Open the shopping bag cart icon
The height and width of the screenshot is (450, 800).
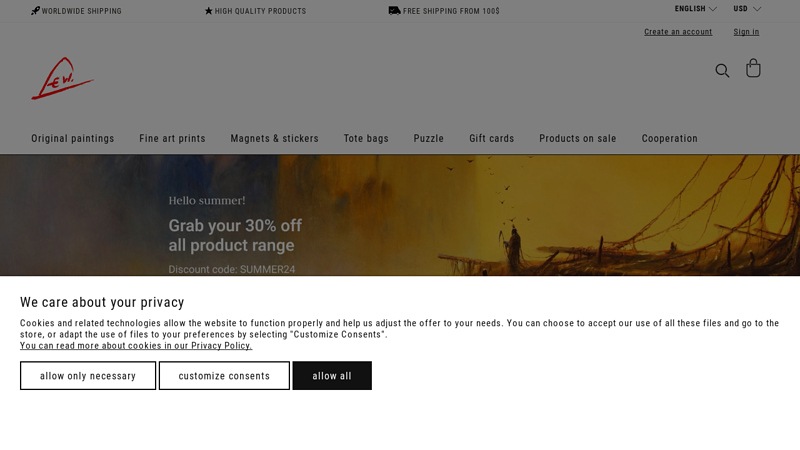click(753, 68)
